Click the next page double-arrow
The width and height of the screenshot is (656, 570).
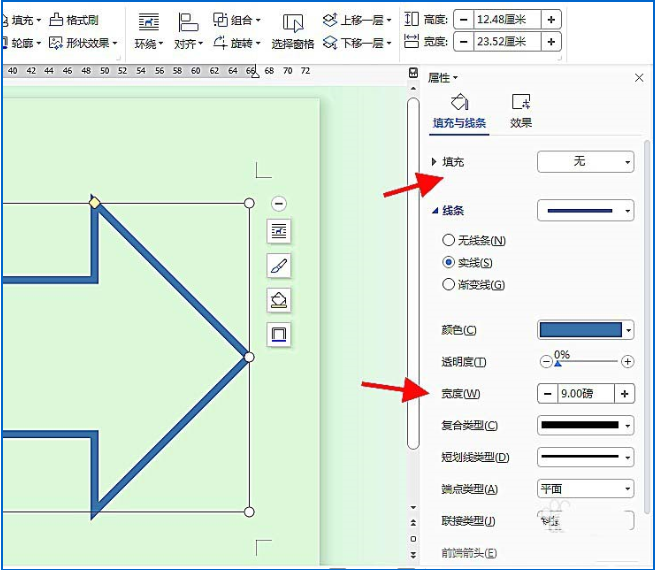coord(413,555)
